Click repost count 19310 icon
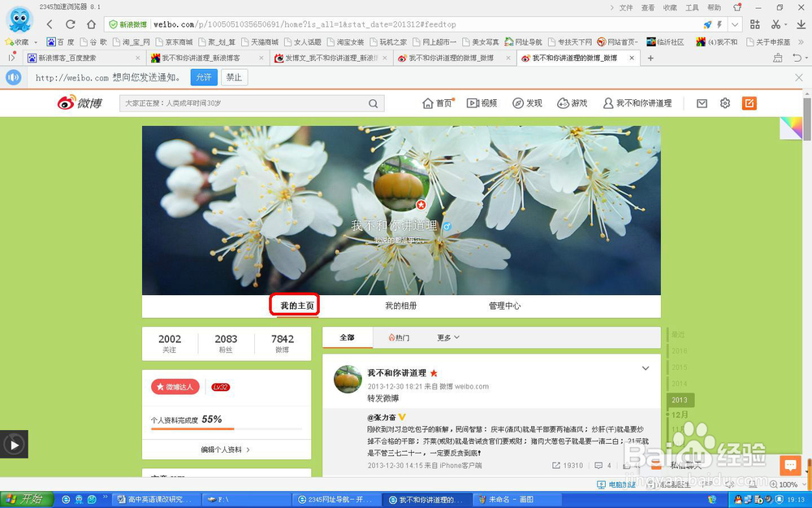Viewport: 812px width, 508px height. tap(568, 466)
